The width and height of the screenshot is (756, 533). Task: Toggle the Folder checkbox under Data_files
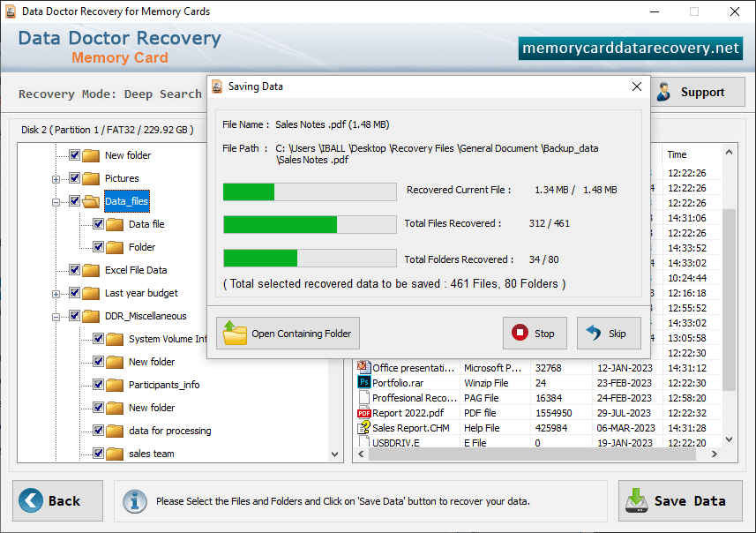click(98, 246)
